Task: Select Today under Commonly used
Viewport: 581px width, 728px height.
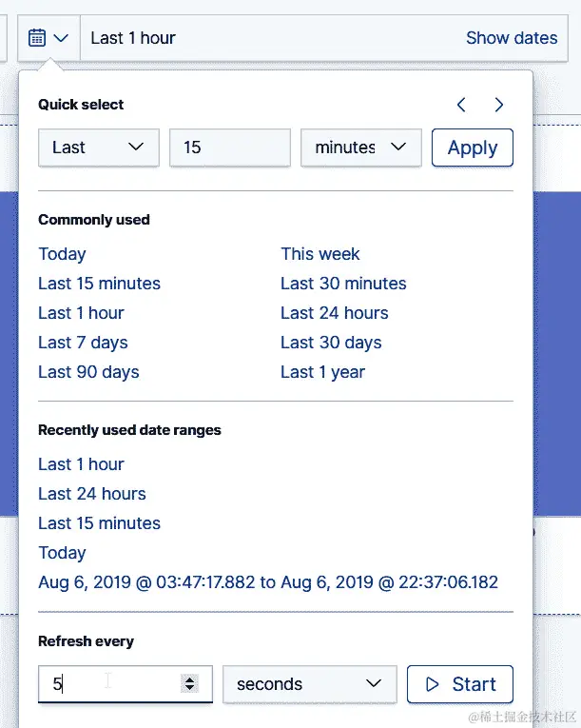Action: (62, 254)
